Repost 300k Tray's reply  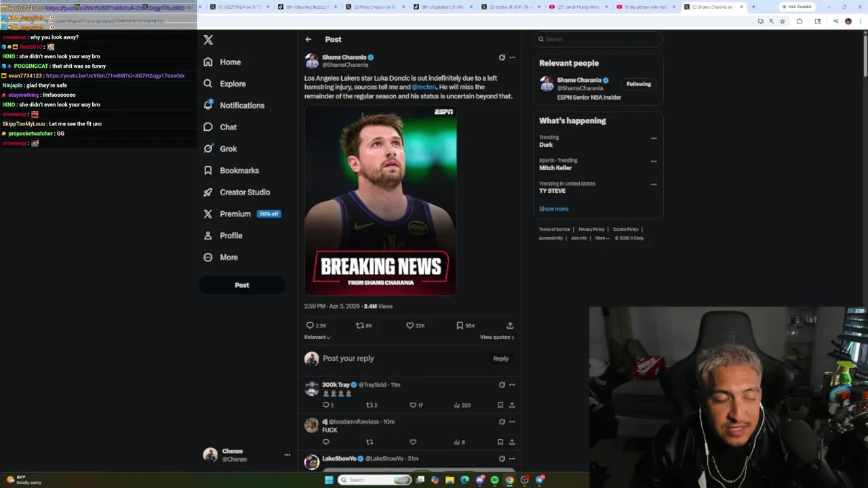pyautogui.click(x=372, y=405)
